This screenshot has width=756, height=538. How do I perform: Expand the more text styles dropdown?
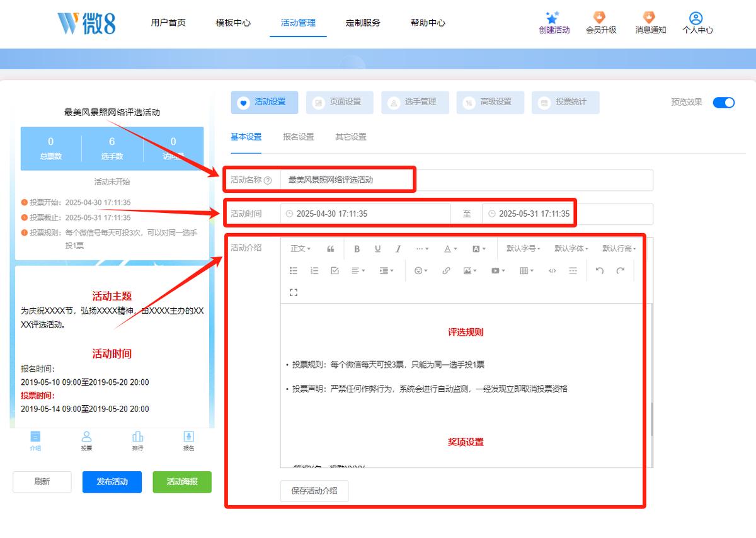(x=423, y=249)
